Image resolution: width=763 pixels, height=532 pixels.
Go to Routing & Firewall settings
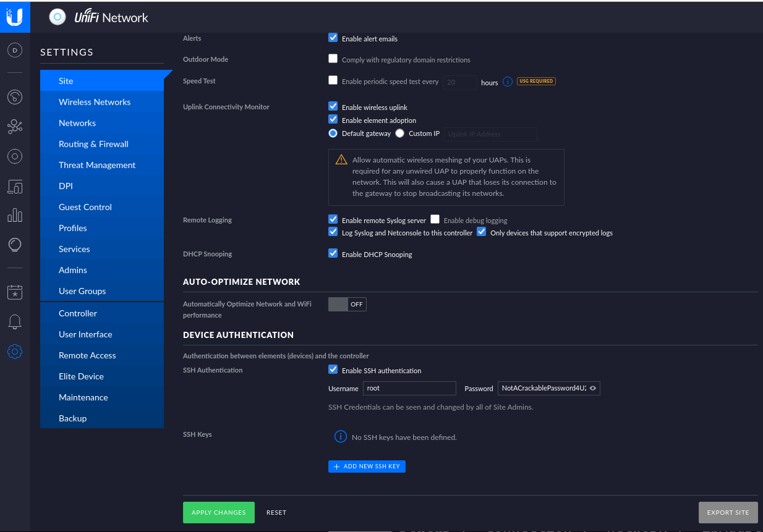93,144
